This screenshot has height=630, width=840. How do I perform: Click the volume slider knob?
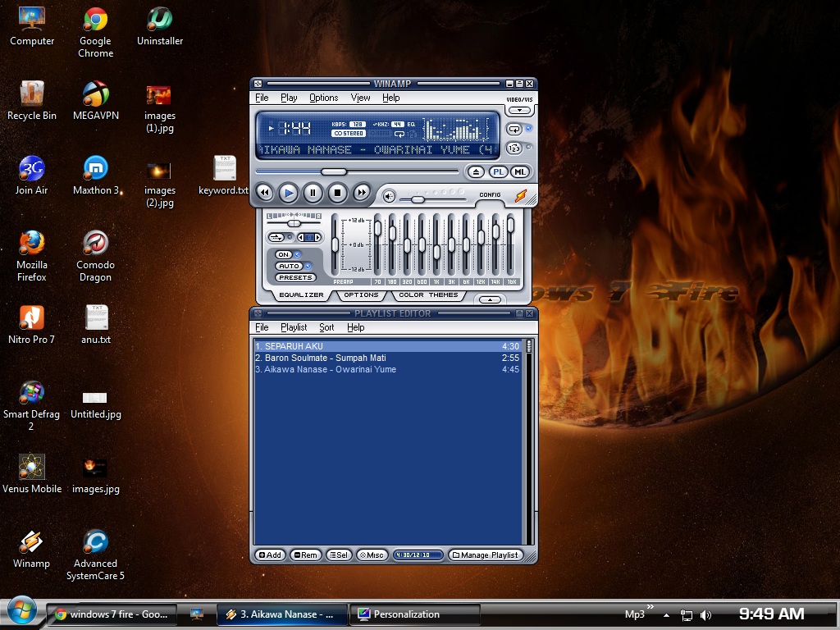point(418,200)
